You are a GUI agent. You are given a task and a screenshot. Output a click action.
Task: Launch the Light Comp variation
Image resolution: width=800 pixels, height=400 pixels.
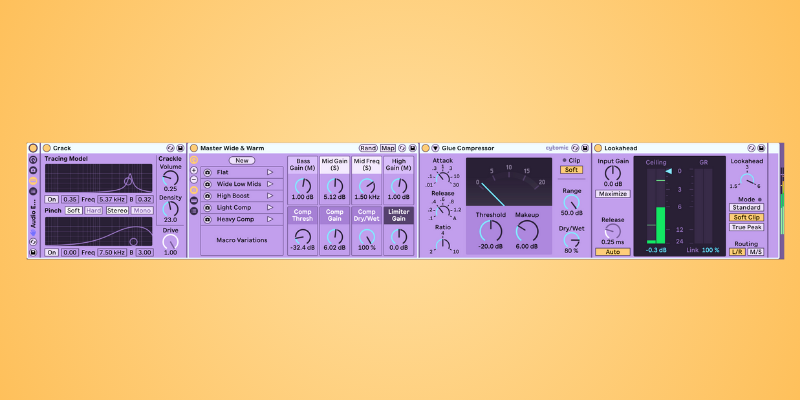(x=270, y=208)
